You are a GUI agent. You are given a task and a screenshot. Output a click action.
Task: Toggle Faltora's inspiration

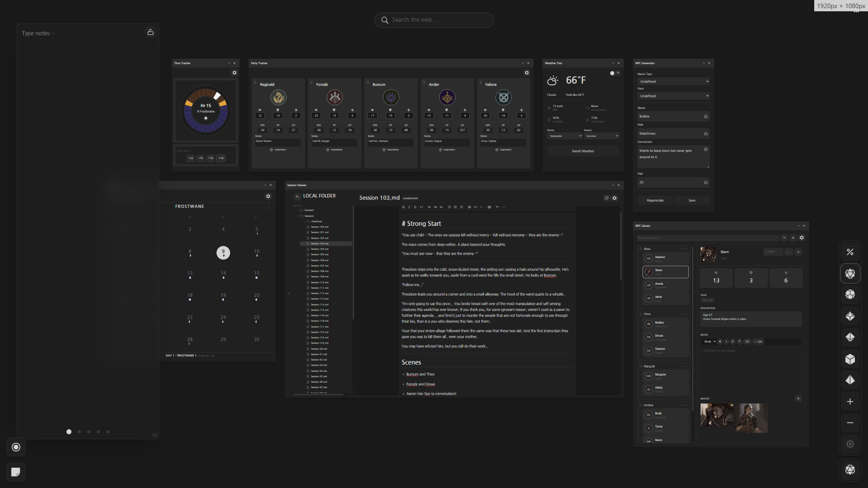coord(497,150)
